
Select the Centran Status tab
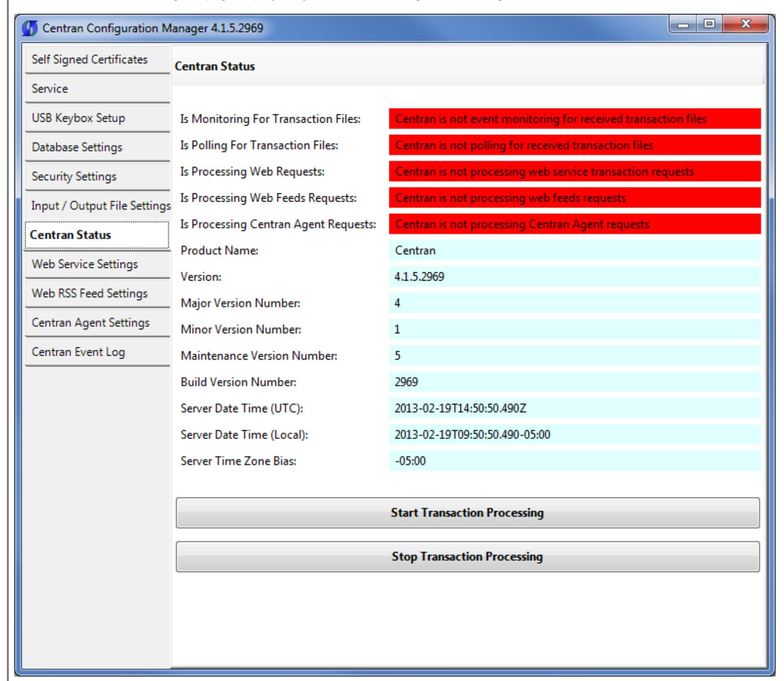[x=97, y=235]
